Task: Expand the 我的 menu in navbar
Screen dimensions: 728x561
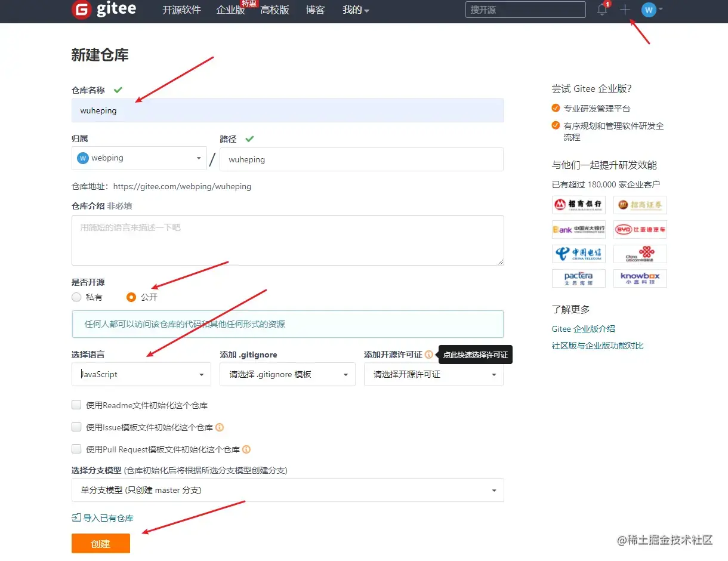Action: click(x=356, y=10)
